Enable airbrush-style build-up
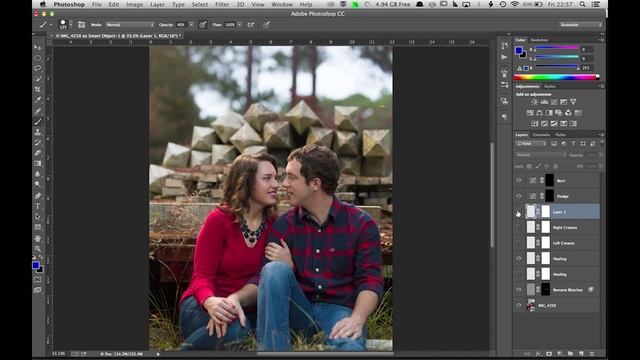The width and height of the screenshot is (640, 360). coord(251,24)
